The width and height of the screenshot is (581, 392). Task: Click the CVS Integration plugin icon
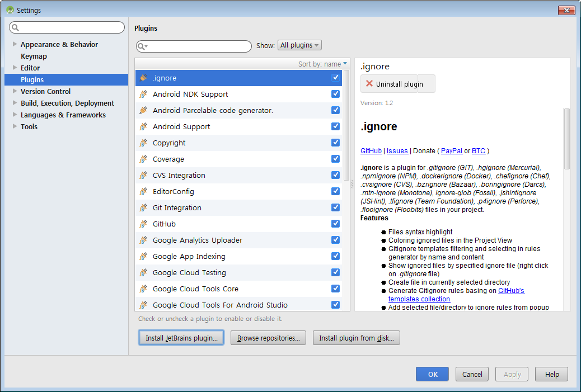click(x=143, y=175)
